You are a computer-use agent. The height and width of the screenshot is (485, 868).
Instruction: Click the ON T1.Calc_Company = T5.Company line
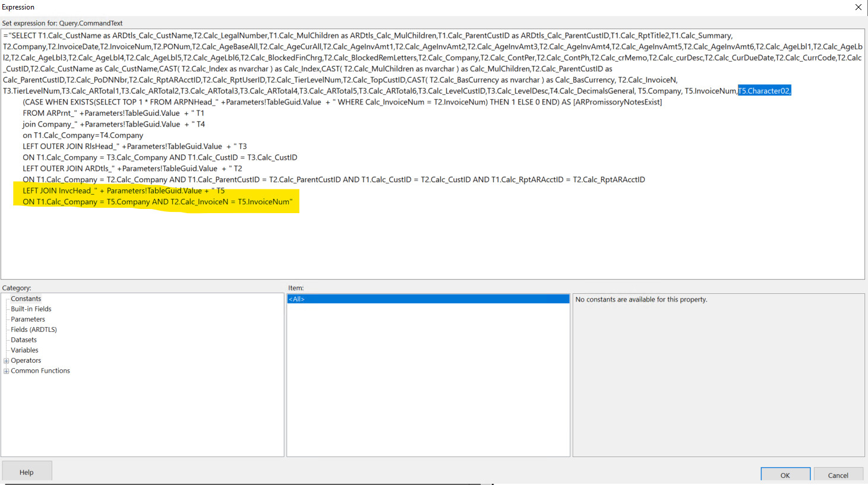[157, 202]
